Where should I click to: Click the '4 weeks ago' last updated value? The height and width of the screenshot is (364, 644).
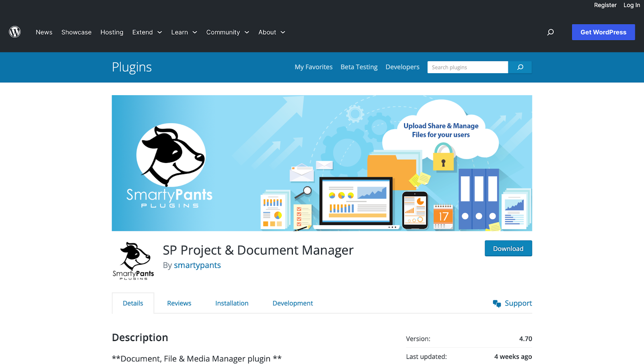513,357
